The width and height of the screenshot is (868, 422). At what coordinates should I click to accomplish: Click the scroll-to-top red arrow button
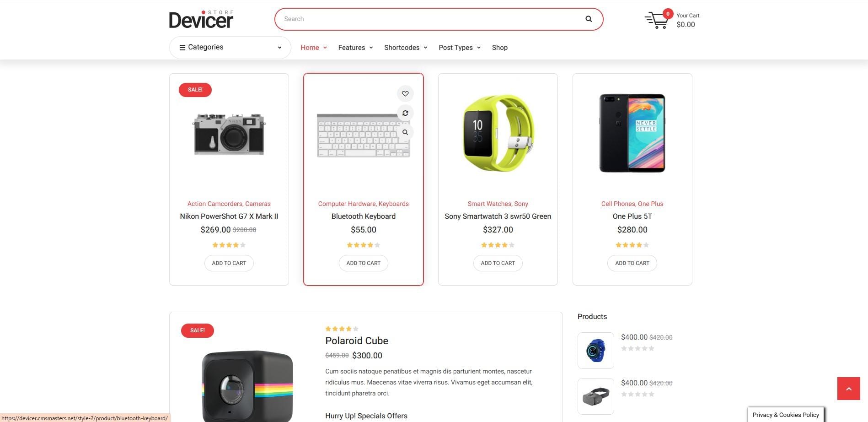848,389
